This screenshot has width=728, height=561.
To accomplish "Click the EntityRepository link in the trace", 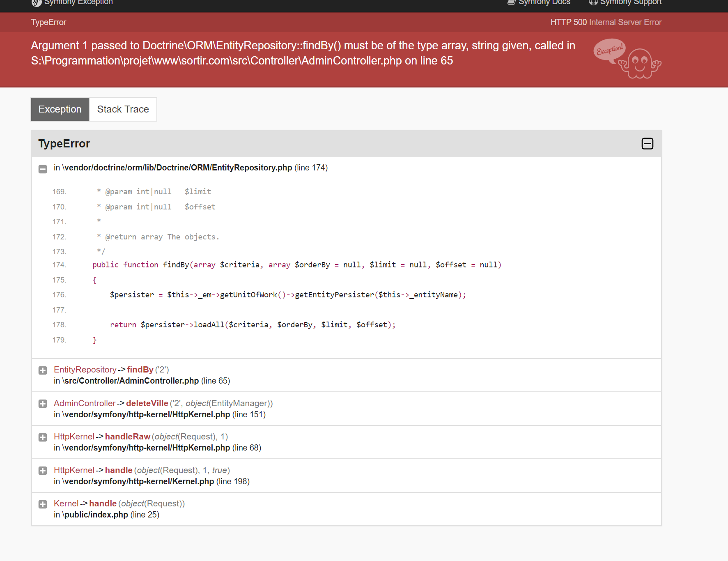I will click(x=85, y=370).
